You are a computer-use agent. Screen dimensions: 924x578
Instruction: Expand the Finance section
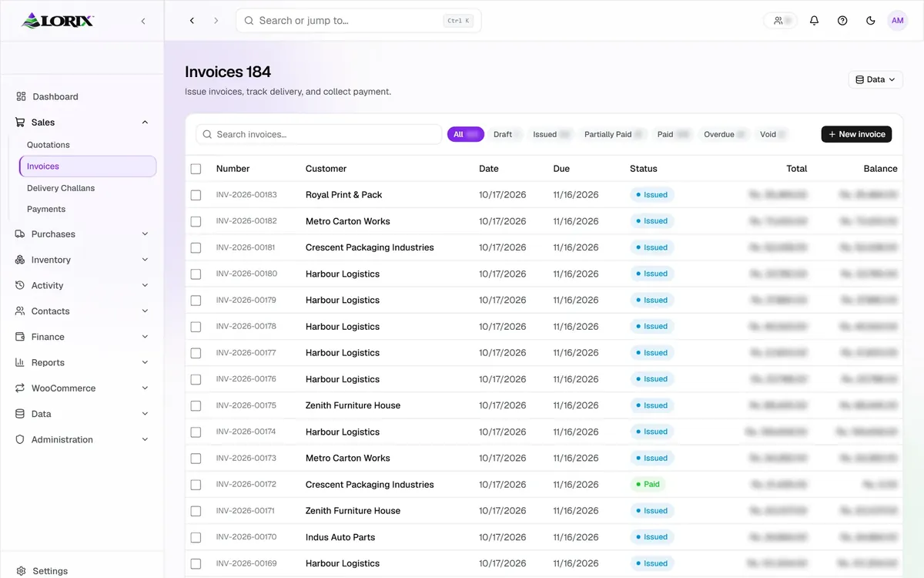point(145,337)
